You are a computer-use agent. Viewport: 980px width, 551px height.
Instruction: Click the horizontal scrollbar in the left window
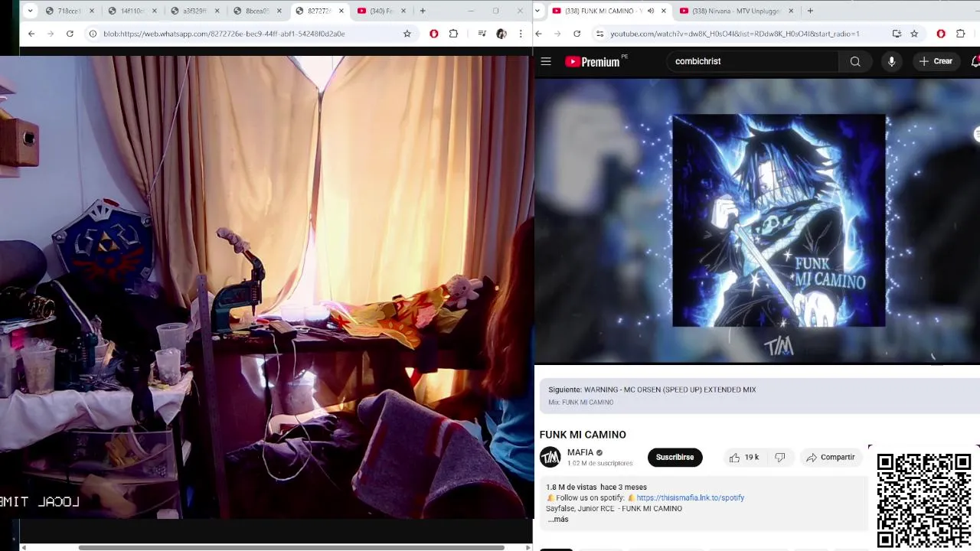291,547
